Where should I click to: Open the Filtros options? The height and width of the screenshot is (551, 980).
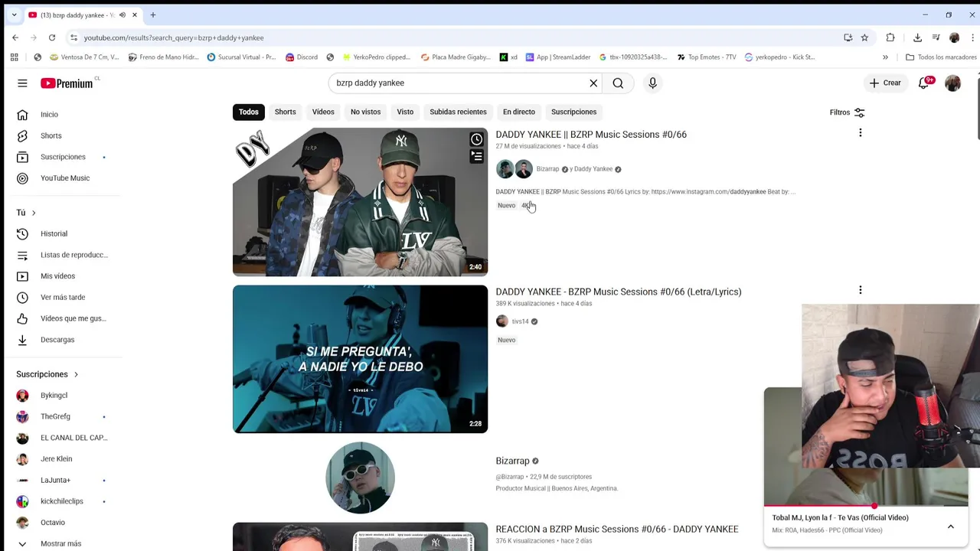[847, 112]
